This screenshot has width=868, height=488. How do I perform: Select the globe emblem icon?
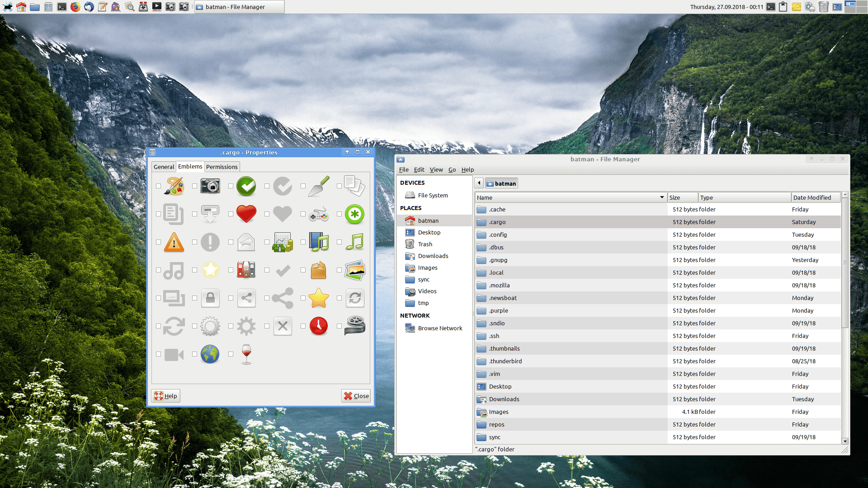click(x=210, y=354)
